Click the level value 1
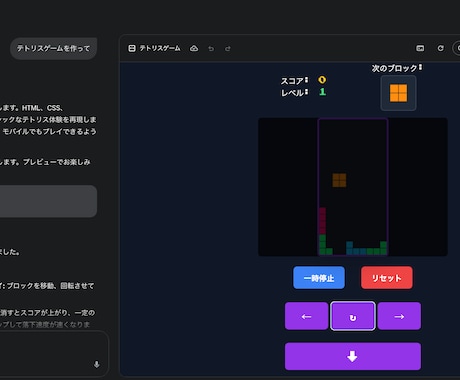This screenshot has width=460, height=380. 322,92
